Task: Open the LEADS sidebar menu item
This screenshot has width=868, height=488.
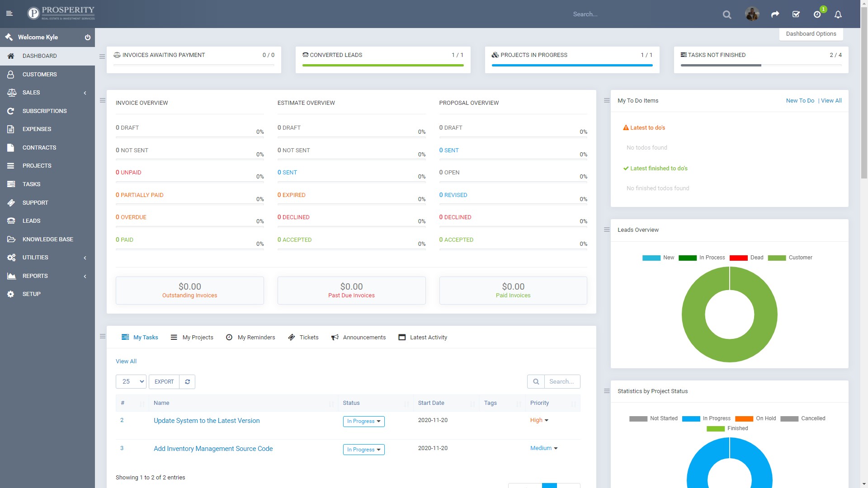Action: pyautogui.click(x=32, y=221)
